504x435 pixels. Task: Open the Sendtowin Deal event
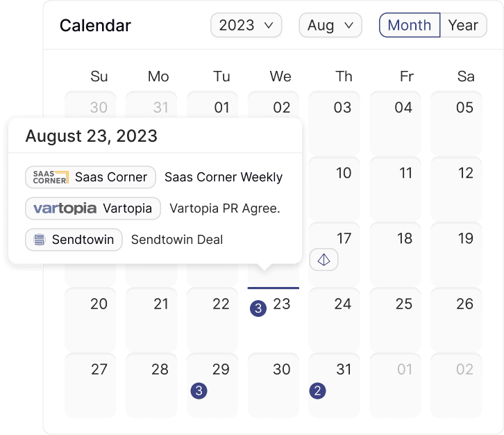177,240
